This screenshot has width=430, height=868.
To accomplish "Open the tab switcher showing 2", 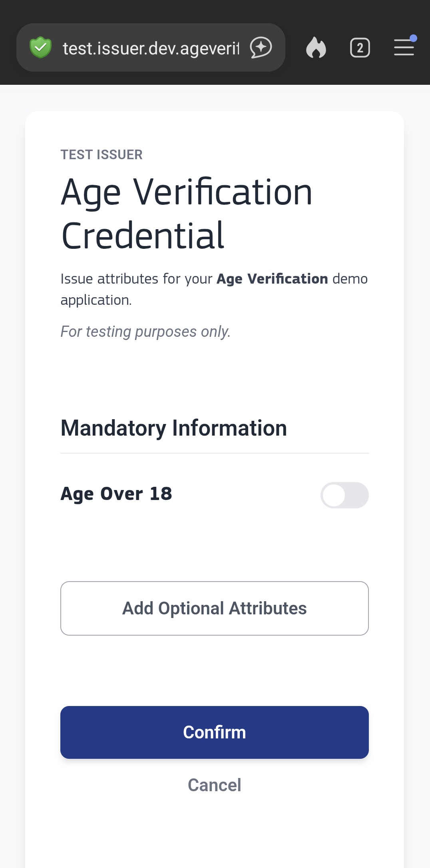I will pos(360,48).
